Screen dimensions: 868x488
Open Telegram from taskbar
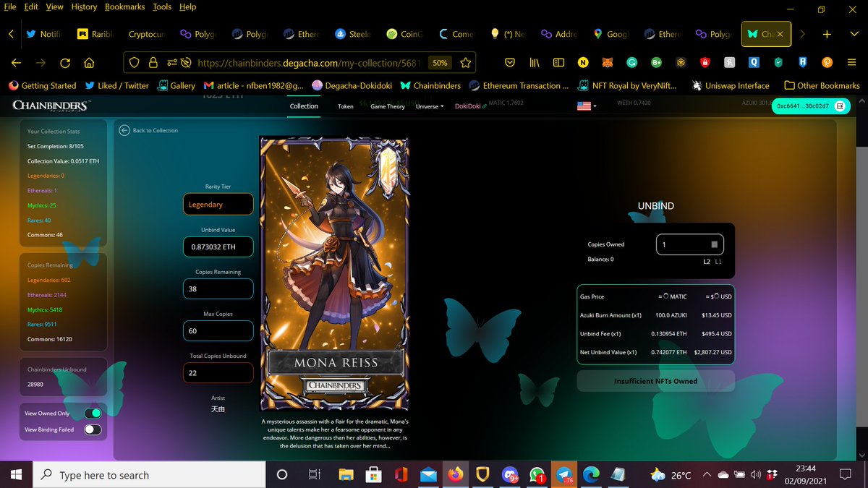[x=564, y=475]
